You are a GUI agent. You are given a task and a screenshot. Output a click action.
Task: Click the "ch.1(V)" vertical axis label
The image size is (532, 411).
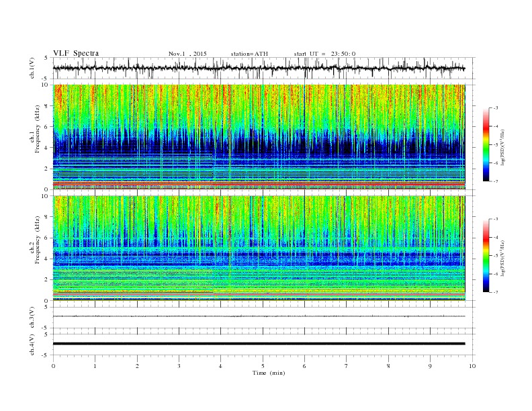pos(32,68)
